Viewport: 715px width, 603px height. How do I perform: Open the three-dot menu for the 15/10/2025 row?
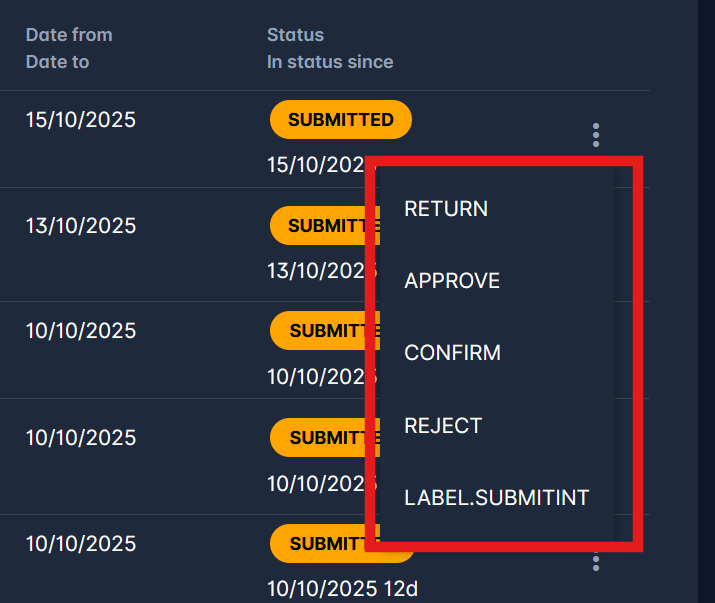point(596,135)
